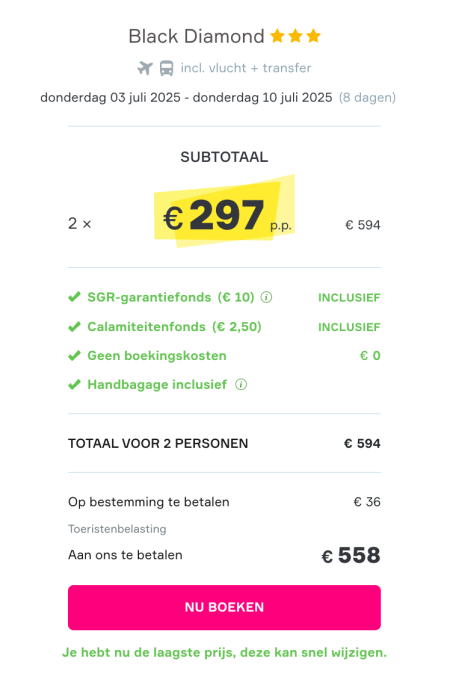Open the Handbagage inclusief info icon
Image resolution: width=450 pixels, height=679 pixels.
coord(241,384)
